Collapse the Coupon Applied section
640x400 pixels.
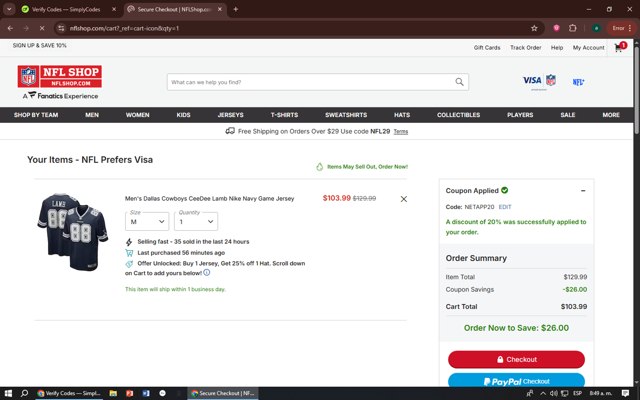pyautogui.click(x=583, y=191)
